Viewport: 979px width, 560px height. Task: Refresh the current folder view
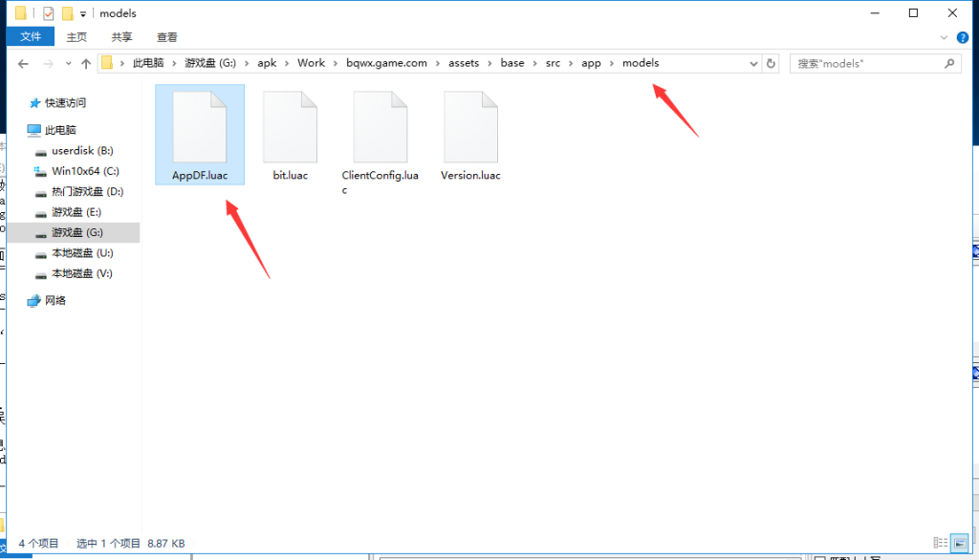pyautogui.click(x=771, y=64)
